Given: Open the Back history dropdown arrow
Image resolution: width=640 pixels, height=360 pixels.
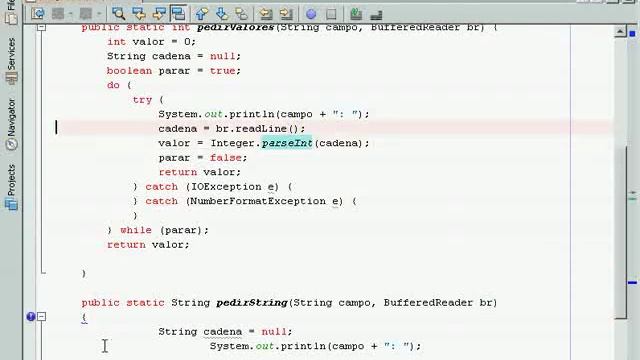Looking at the screenshot, I should point(71,14).
